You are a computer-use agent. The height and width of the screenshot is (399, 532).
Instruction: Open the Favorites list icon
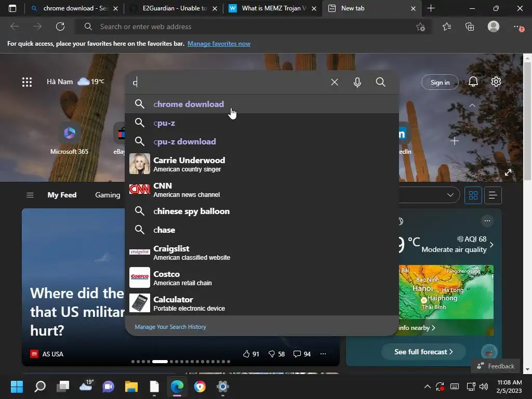(x=446, y=26)
